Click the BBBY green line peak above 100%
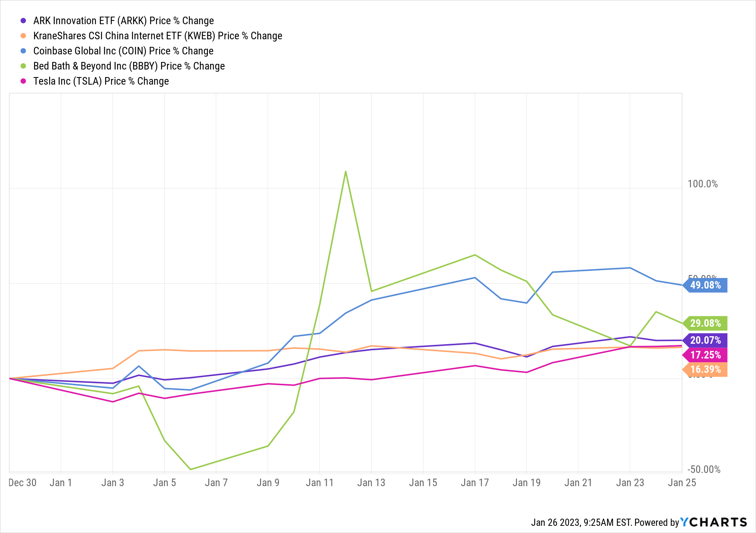The height and width of the screenshot is (533, 756). [345, 172]
